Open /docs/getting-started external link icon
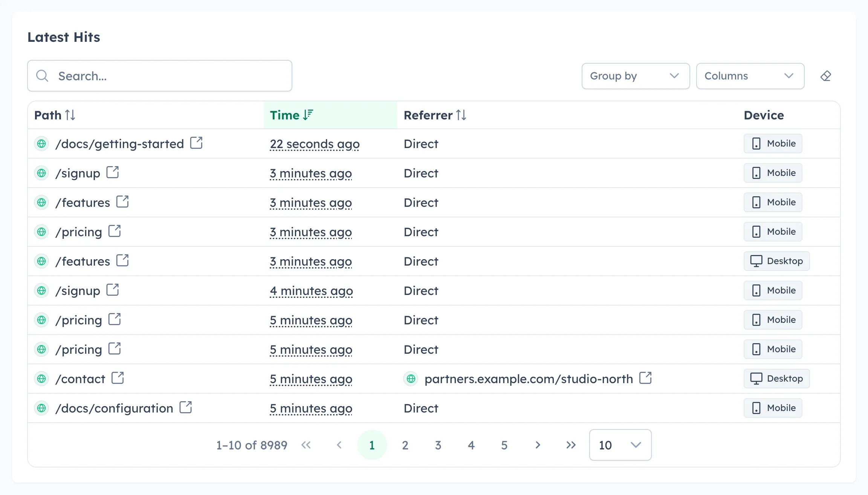 click(196, 143)
